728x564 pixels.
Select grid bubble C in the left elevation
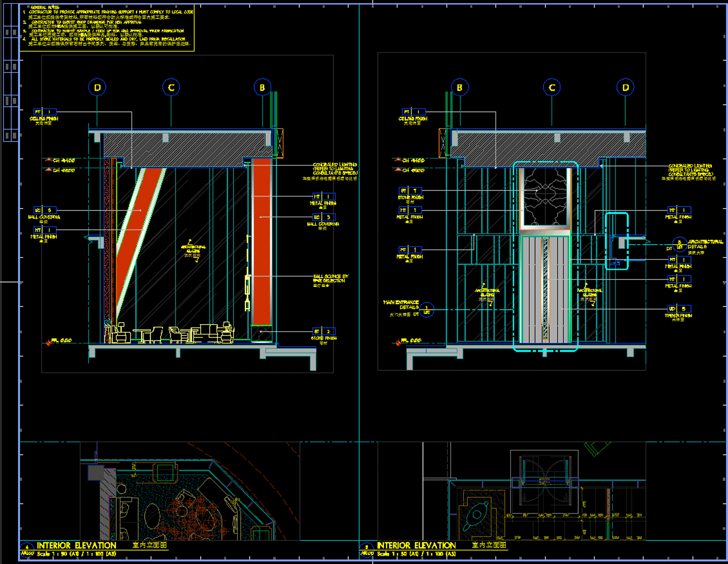click(171, 87)
